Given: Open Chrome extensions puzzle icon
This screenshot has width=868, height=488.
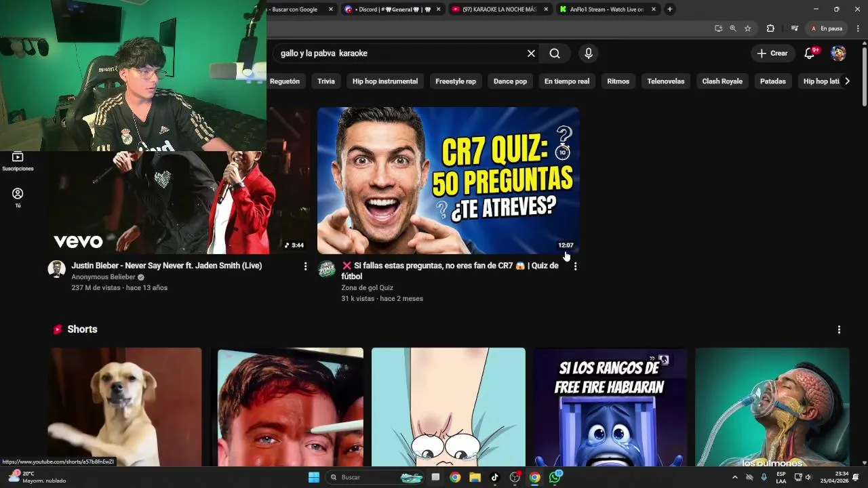Looking at the screenshot, I should [770, 28].
